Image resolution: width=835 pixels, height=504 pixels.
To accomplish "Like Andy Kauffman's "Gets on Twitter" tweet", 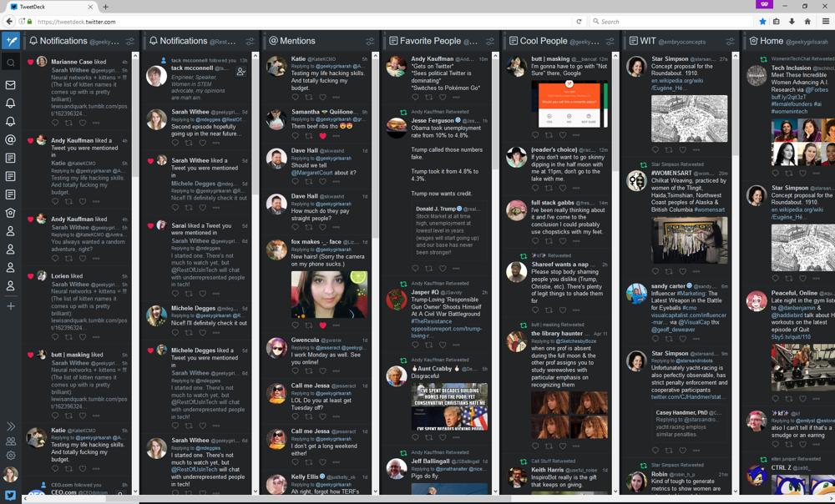I will pyautogui.click(x=443, y=97).
